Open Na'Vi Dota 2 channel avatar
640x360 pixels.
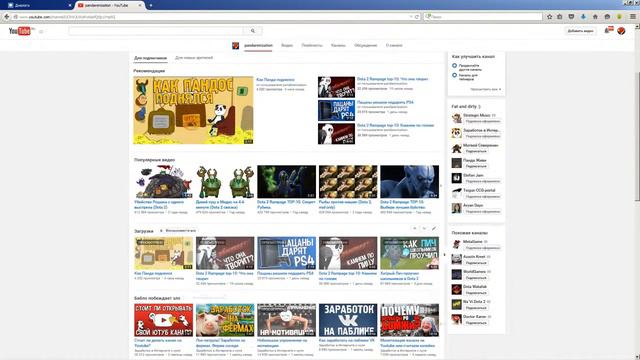[x=456, y=304]
